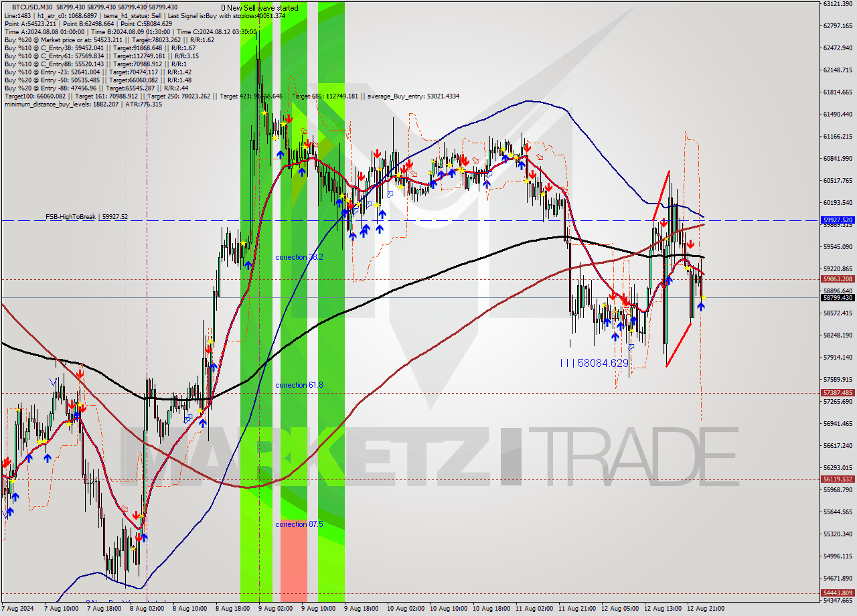Select the 'correction 87.5' label
The width and height of the screenshot is (857, 616).
click(299, 524)
